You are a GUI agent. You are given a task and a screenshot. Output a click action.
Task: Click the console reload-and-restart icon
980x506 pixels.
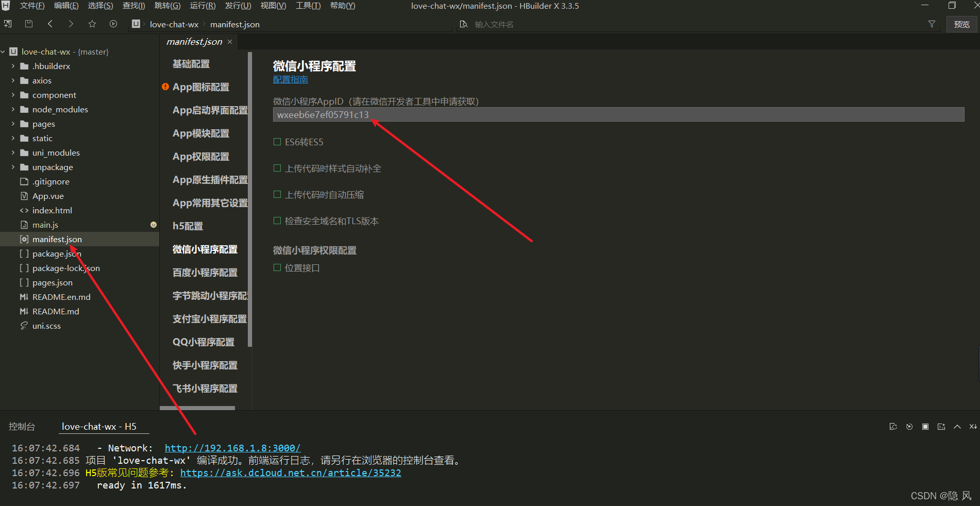click(893, 427)
